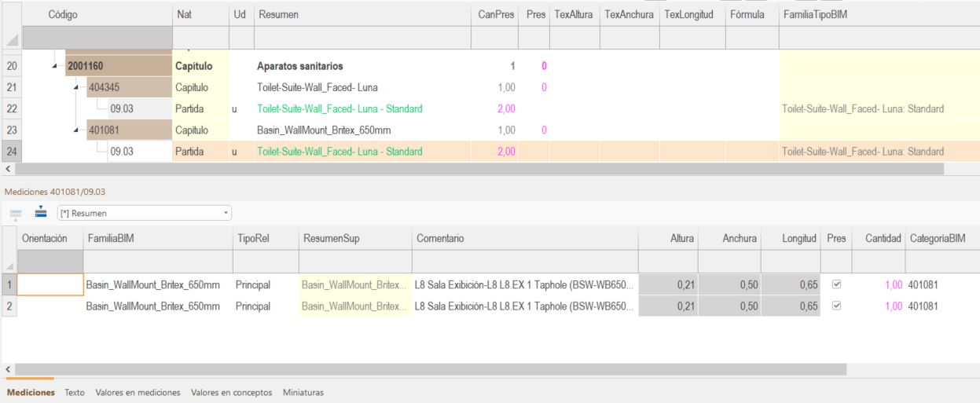Image resolution: width=980 pixels, height=403 pixels.
Task: Click the Orientación column header
Action: point(50,238)
